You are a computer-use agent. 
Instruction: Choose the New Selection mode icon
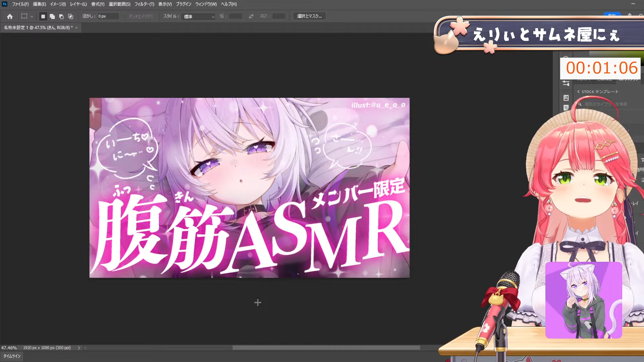click(x=43, y=16)
